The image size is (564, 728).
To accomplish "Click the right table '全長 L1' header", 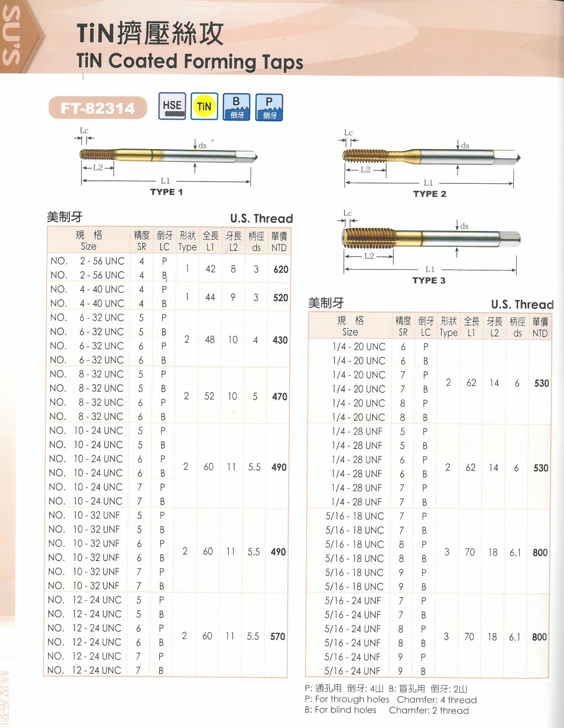I will pos(471,327).
